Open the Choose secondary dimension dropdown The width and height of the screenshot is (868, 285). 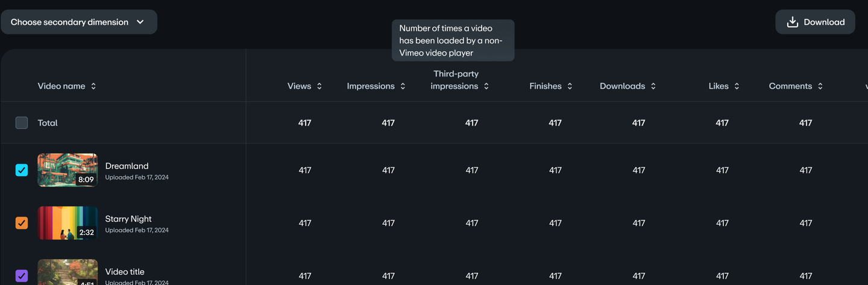[78, 22]
